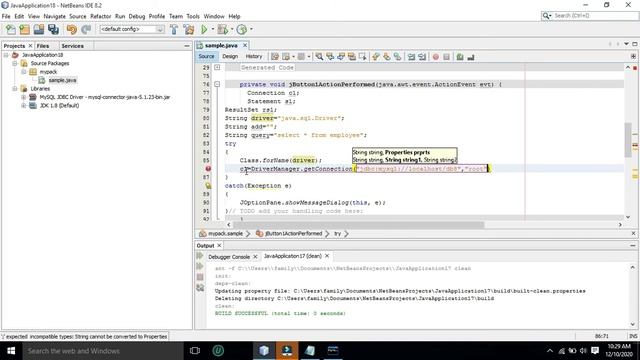Click the Shift Line Right icon
The image size is (640, 360).
(x=422, y=57)
